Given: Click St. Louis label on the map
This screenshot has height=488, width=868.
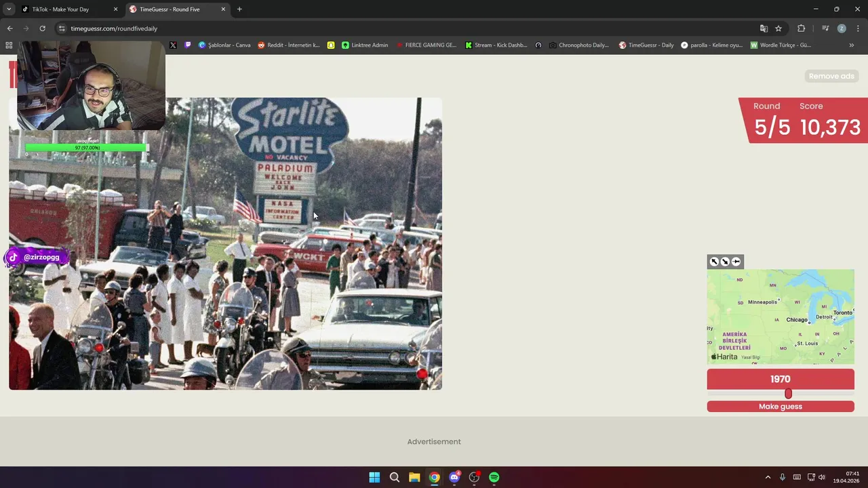Looking at the screenshot, I should point(807,344).
